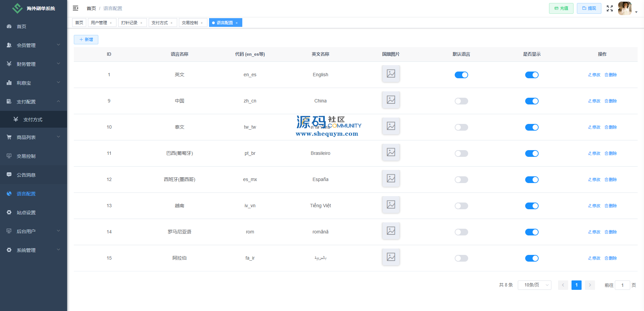
Task: Expand the 会员管理 sidebar menu
Action: [x=33, y=45]
